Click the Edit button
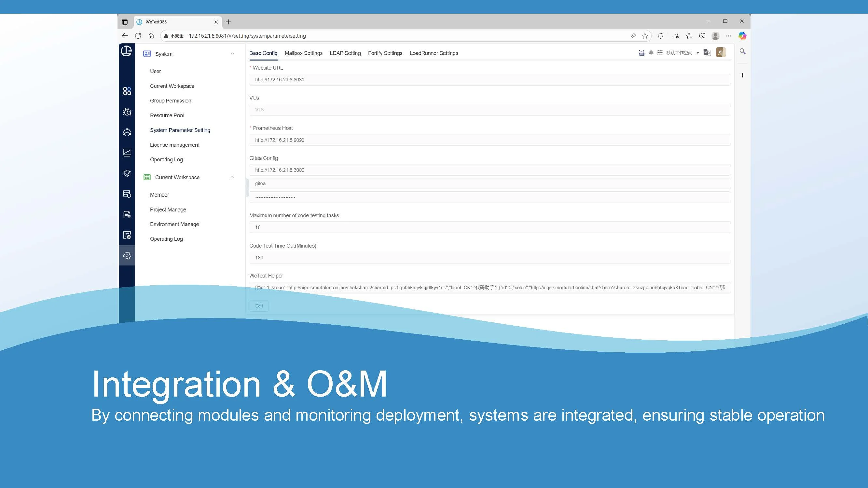This screenshot has width=868, height=488. [x=259, y=306]
